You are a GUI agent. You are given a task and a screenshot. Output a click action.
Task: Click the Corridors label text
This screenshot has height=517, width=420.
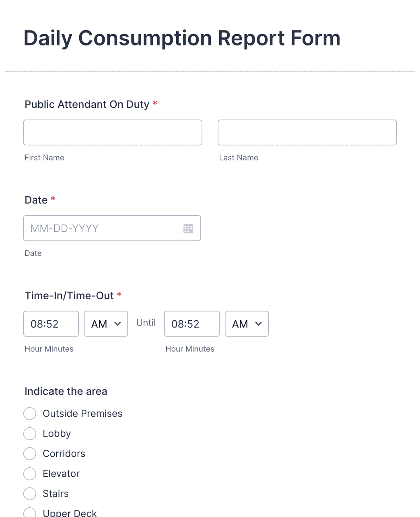click(x=64, y=453)
